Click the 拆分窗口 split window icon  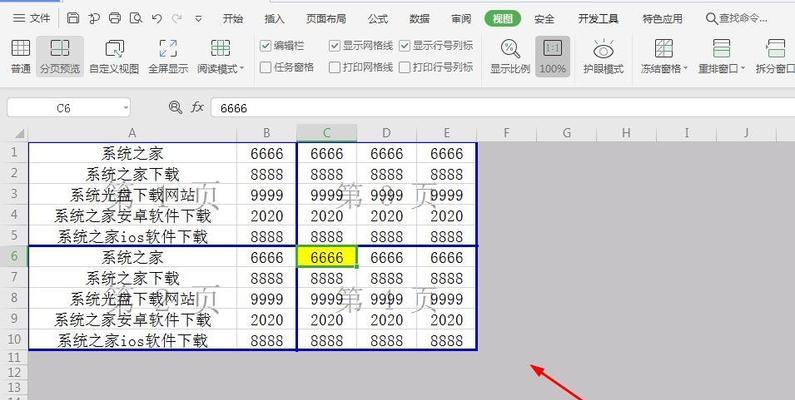click(x=776, y=49)
